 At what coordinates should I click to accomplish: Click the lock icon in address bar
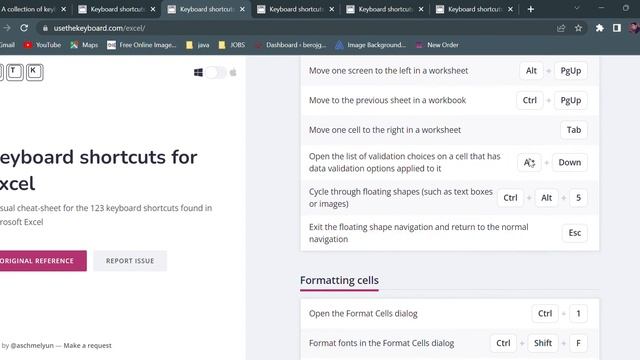45,28
